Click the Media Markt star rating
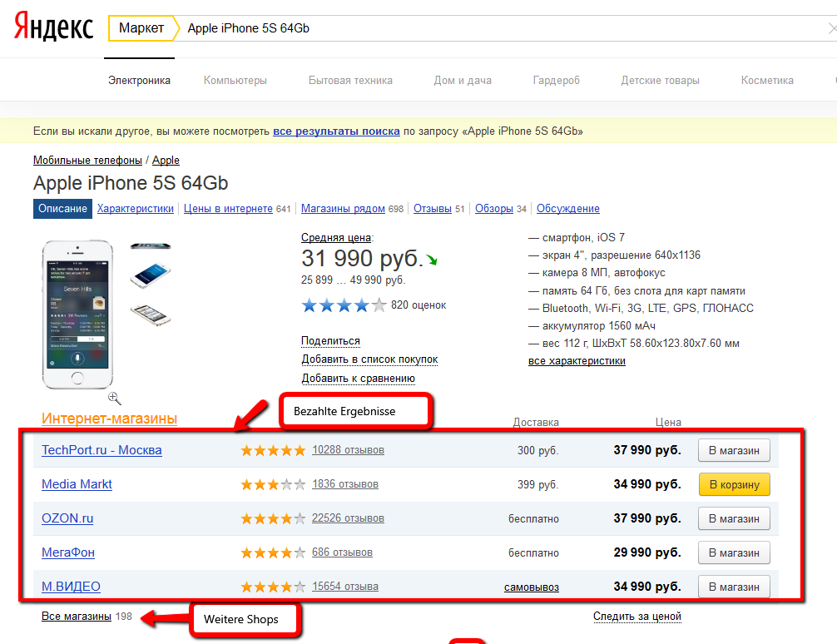The image size is (837, 644). [273, 485]
